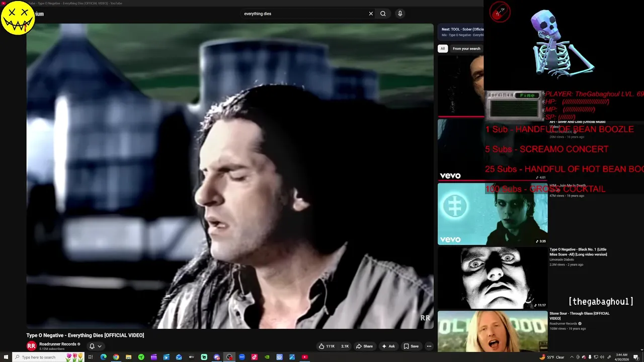Open 'Type O Negative - Black No. 1' video title
Image resolution: width=644 pixels, height=362 pixels.
click(578, 252)
